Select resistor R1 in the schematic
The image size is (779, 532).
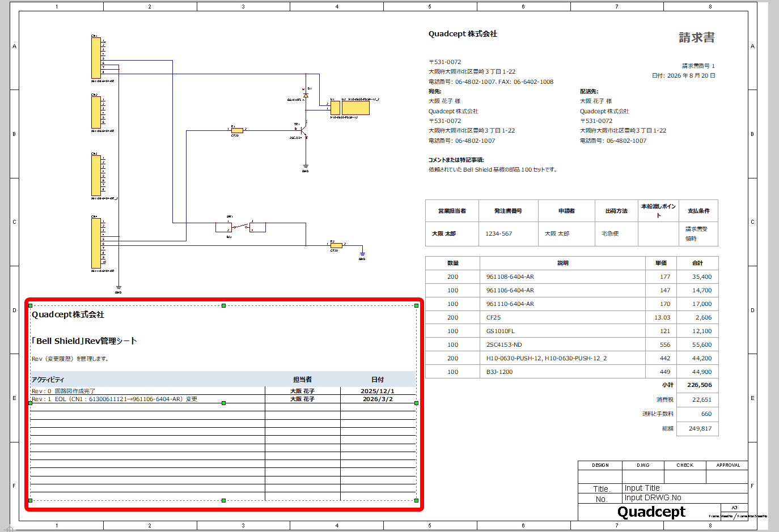(x=237, y=130)
